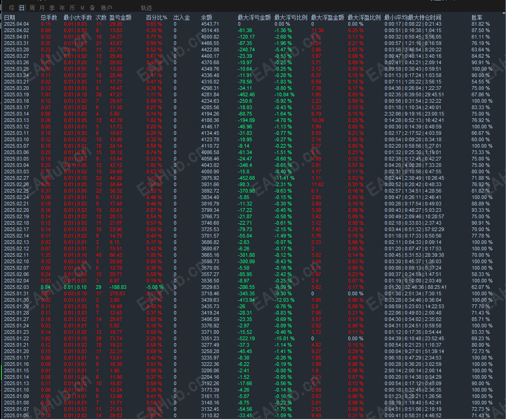The image size is (506, 420).
Task: Click balance 4500.82 in the 2025.04.01 row
Action: coord(210,37)
